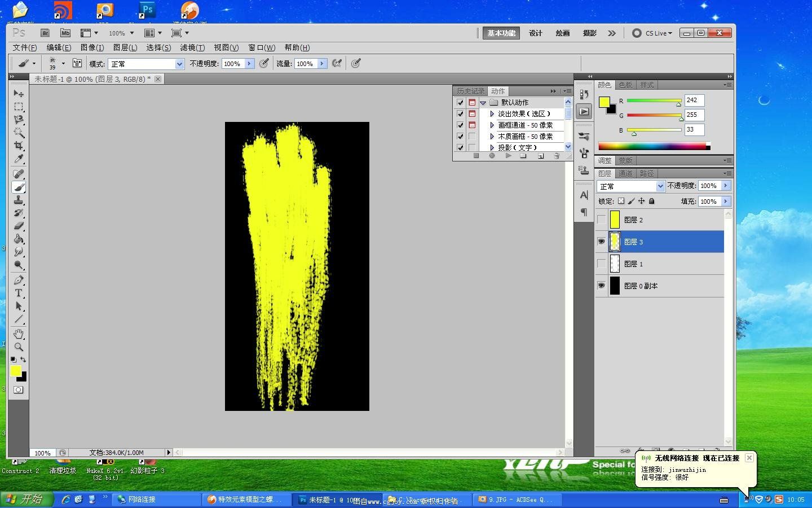Image resolution: width=812 pixels, height=508 pixels.
Task: Lock all for the selected layer
Action: pyautogui.click(x=651, y=201)
